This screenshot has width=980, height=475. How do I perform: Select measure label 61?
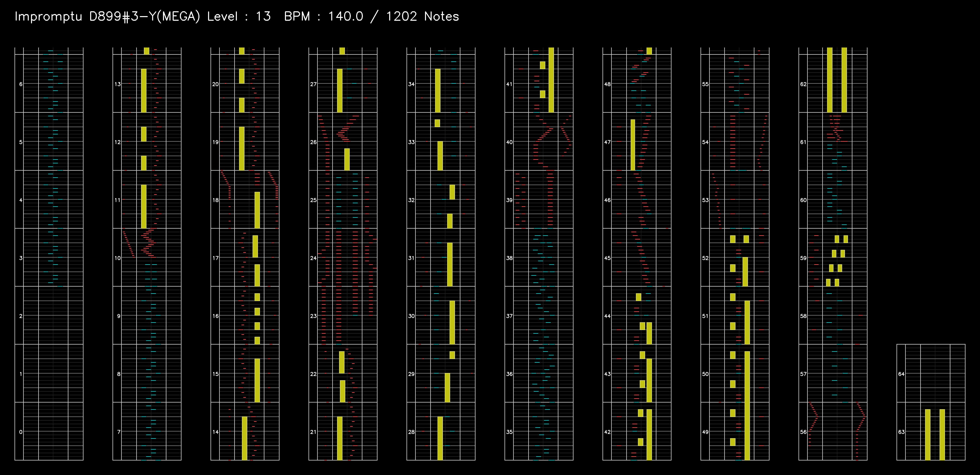coord(803,142)
